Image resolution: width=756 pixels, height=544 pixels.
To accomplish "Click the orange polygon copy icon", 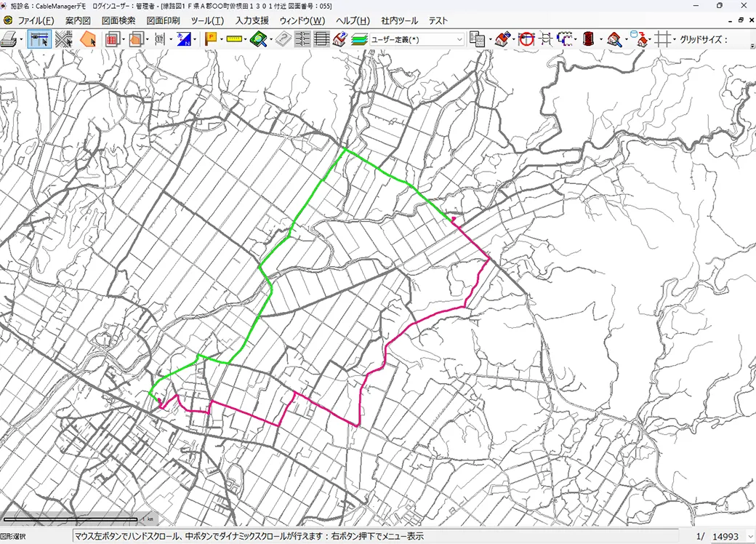I will (x=136, y=39).
